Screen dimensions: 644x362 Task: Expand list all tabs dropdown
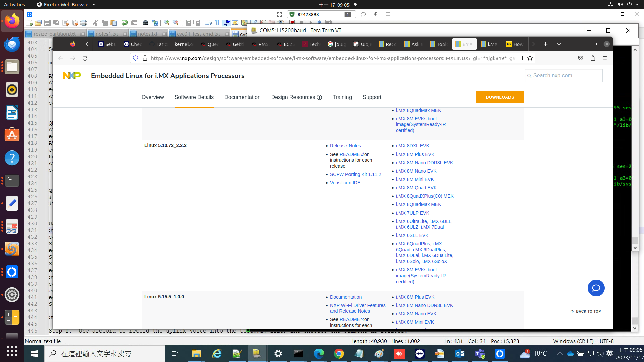[x=559, y=44]
